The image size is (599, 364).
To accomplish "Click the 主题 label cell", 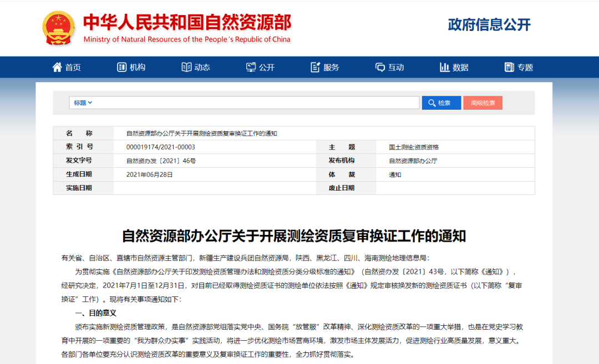I will [346, 147].
